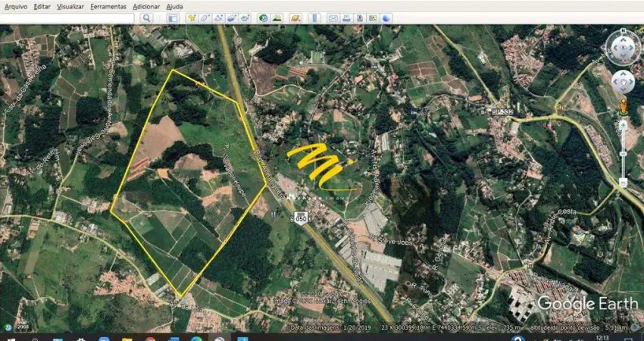Click the 5.11 km eye altitude readout
This screenshot has height=341, width=644.
point(616,328)
